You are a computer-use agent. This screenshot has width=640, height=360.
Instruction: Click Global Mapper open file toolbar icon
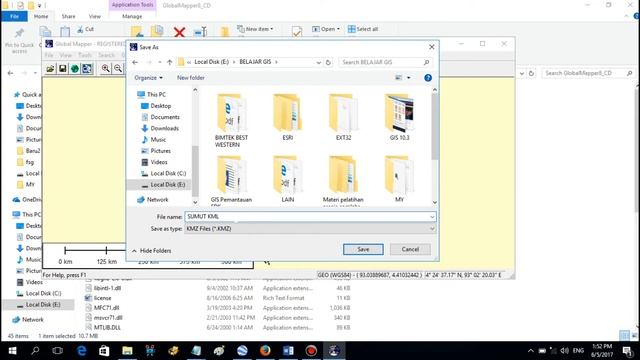(50, 69)
